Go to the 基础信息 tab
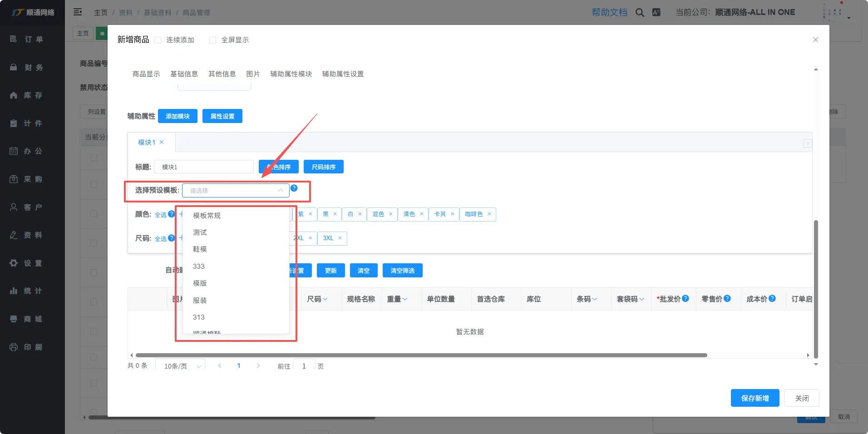 (184, 74)
